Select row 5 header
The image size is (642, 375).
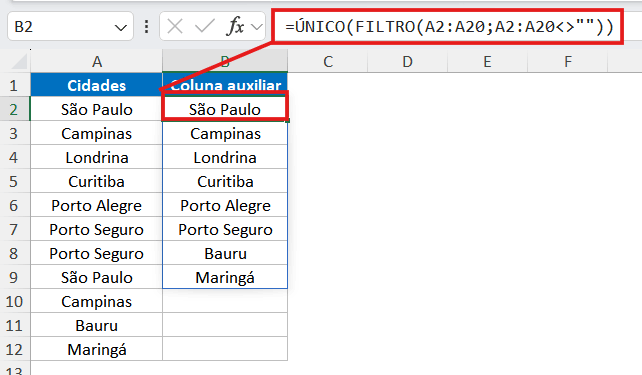14,181
